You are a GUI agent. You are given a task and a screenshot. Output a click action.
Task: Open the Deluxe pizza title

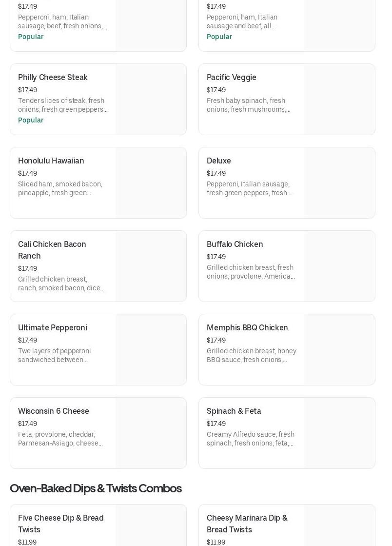pos(218,161)
